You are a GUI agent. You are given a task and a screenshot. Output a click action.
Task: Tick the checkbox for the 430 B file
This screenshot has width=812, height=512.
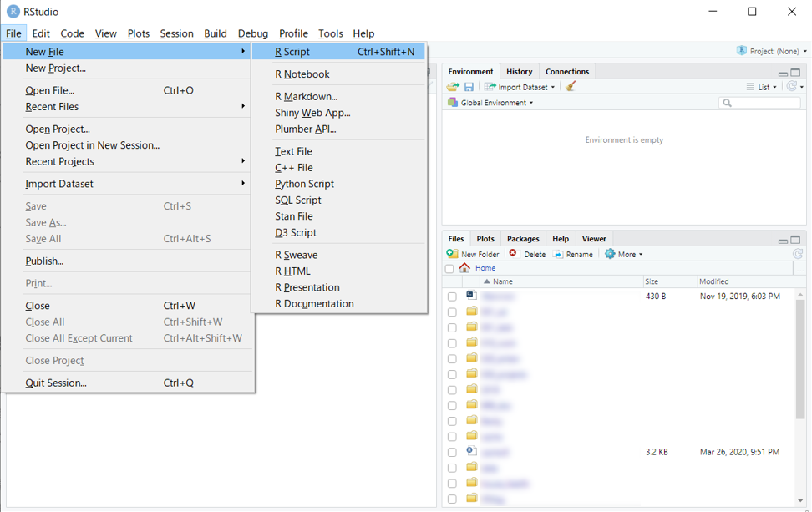point(452,297)
